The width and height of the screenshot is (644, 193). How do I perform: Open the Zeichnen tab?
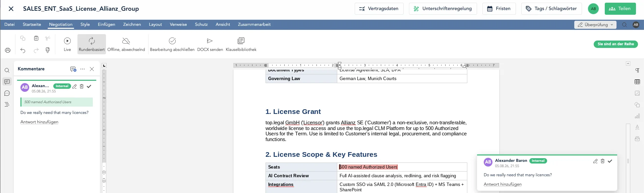point(132,24)
